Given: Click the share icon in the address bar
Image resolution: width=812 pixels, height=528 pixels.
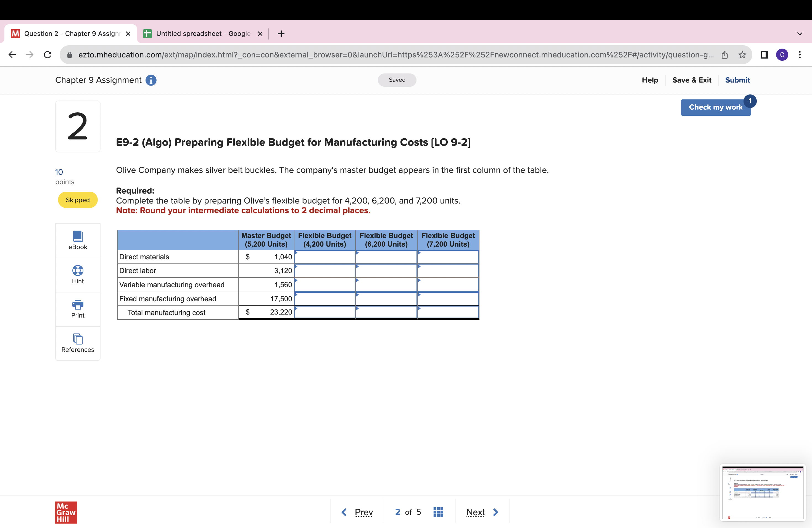Looking at the screenshot, I should [x=725, y=55].
